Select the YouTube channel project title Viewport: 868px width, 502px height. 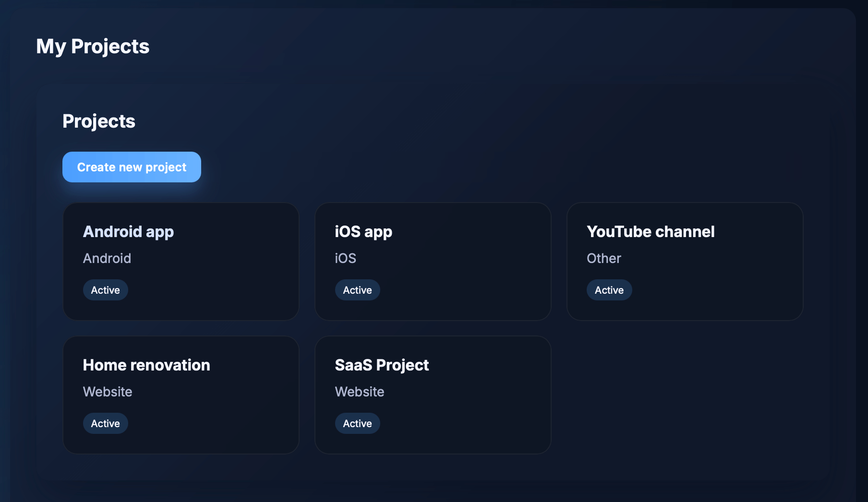[x=651, y=232]
